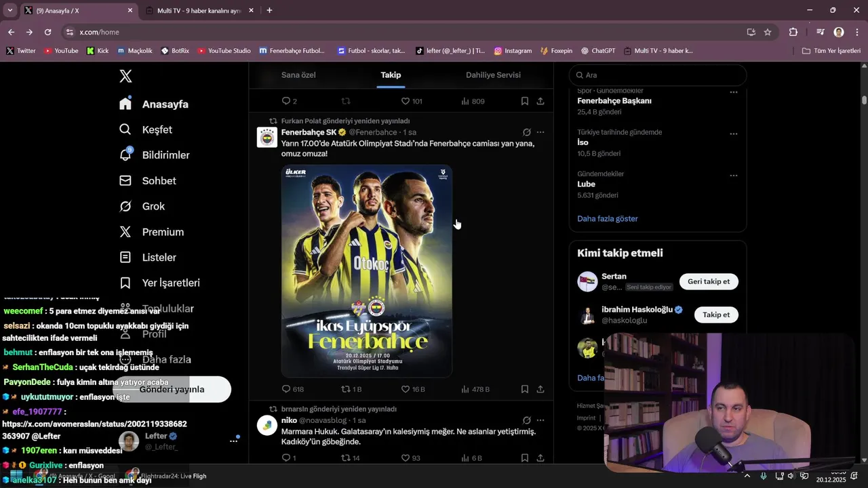
Task: Go back in browser
Action: pos(11,32)
